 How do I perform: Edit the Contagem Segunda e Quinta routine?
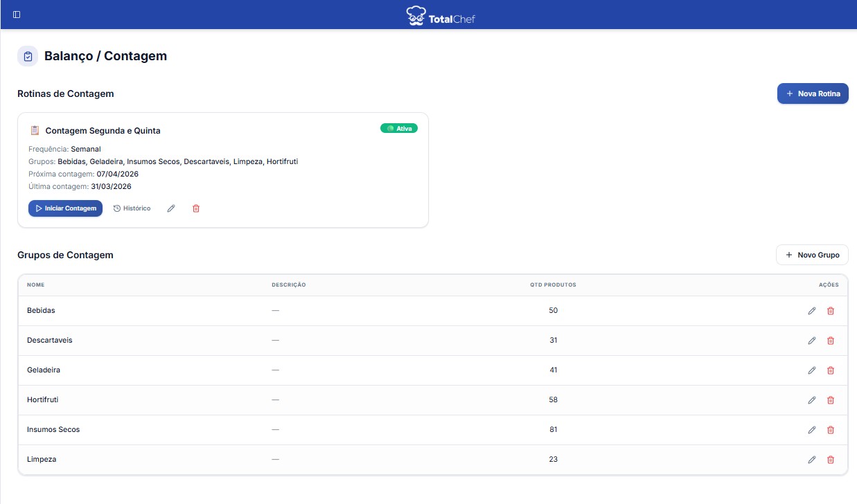click(x=171, y=208)
